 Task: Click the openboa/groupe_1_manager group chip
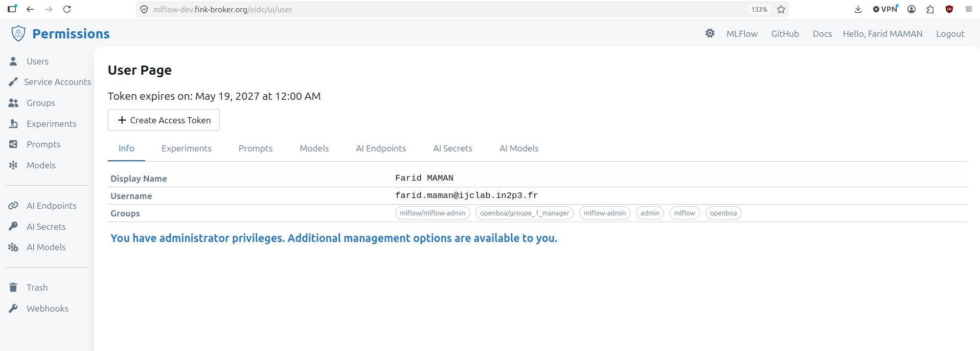[525, 213]
